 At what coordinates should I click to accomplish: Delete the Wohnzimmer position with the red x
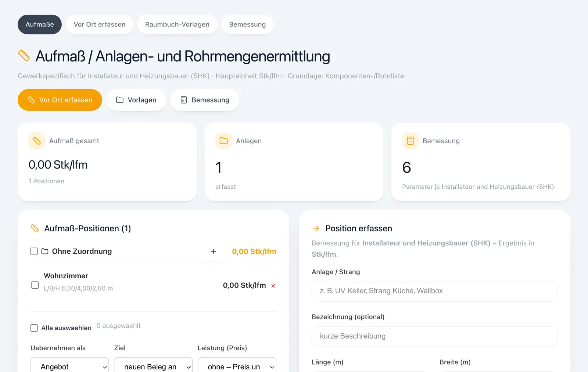pos(273,286)
